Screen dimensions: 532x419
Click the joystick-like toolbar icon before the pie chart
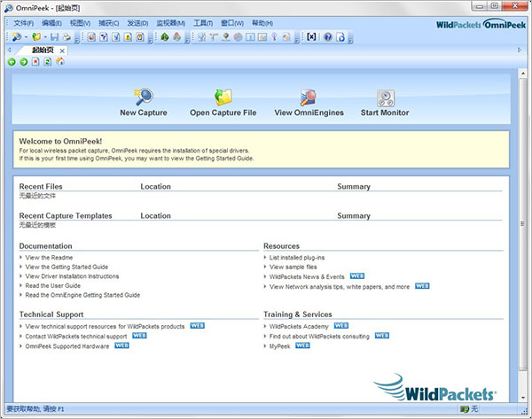point(226,36)
